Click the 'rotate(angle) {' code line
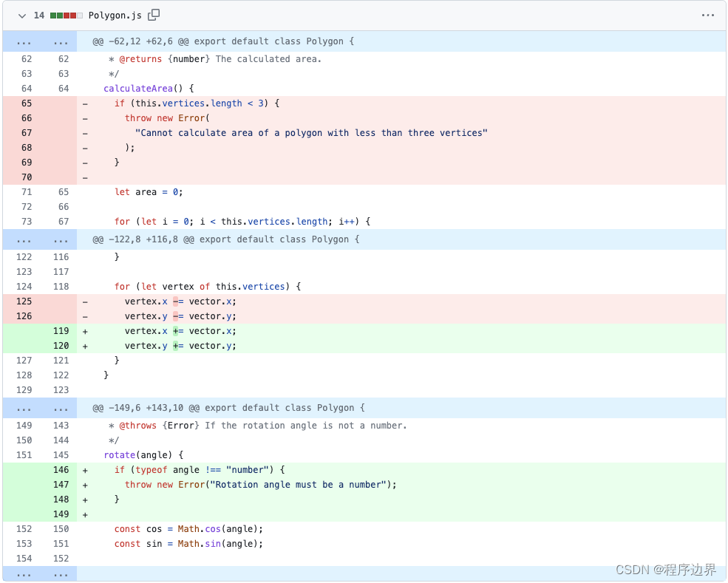 coord(143,455)
